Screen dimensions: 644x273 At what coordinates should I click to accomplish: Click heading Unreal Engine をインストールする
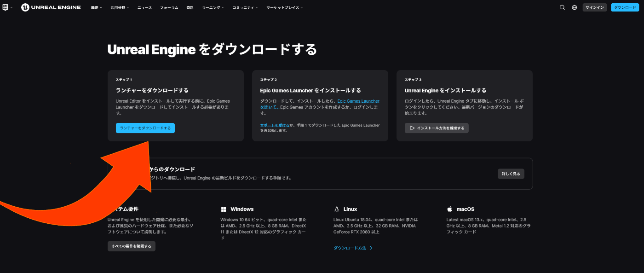click(x=445, y=90)
